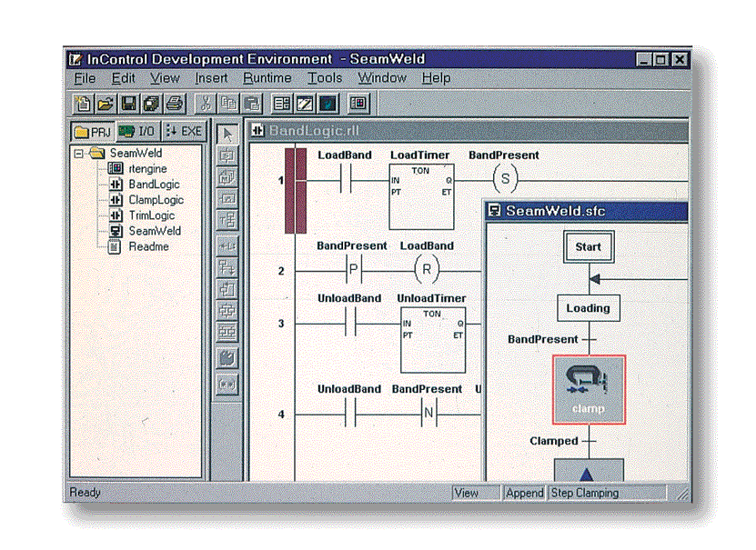The height and width of the screenshot is (550, 756).
Task: Select the brackets tool at palette bottom
Action: 227,385
